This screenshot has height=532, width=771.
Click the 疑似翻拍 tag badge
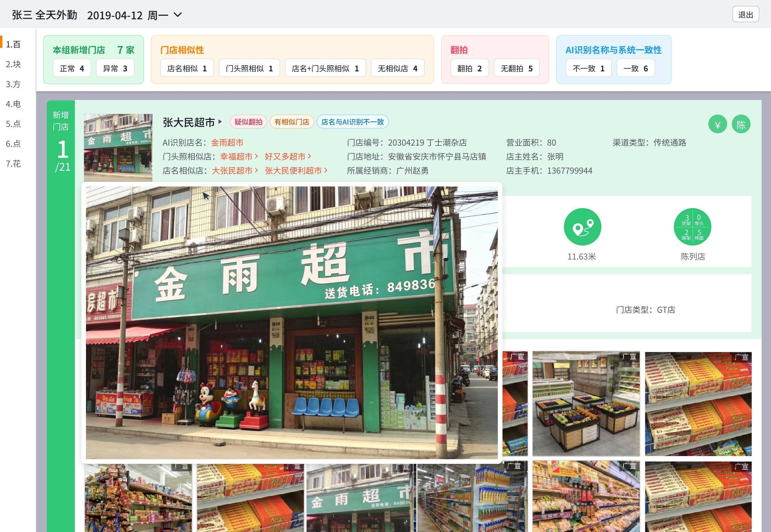click(x=248, y=122)
